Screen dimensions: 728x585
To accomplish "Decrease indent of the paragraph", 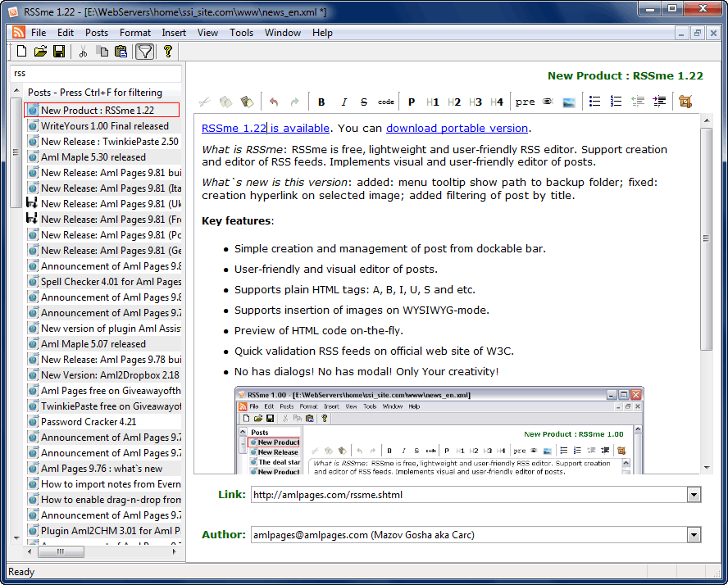I will point(638,102).
